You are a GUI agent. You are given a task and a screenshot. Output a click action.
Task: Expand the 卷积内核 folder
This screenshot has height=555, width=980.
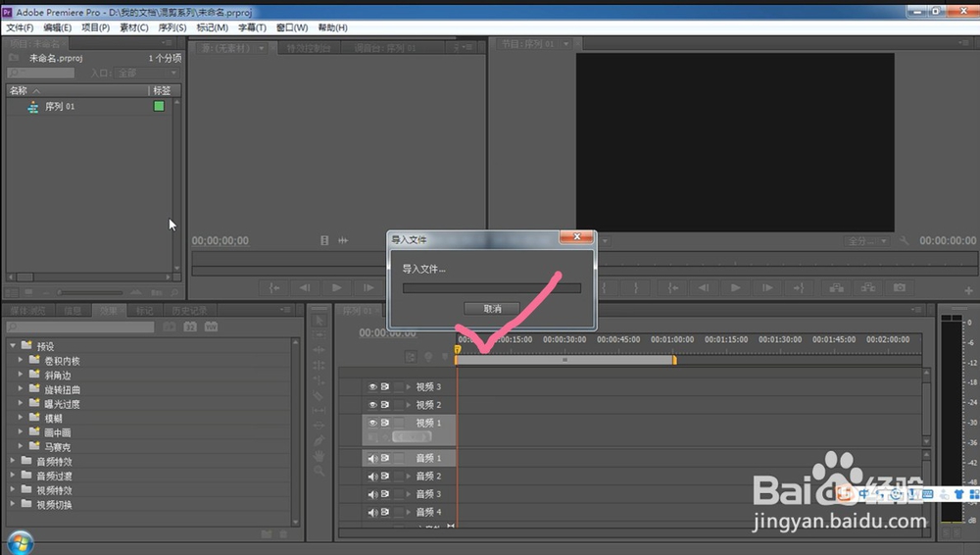click(21, 360)
